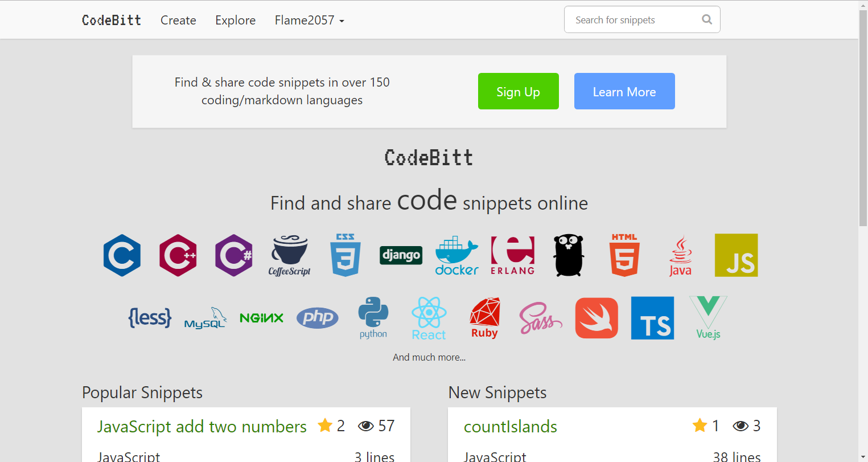Select the CoffeeScript logo

pyautogui.click(x=290, y=255)
